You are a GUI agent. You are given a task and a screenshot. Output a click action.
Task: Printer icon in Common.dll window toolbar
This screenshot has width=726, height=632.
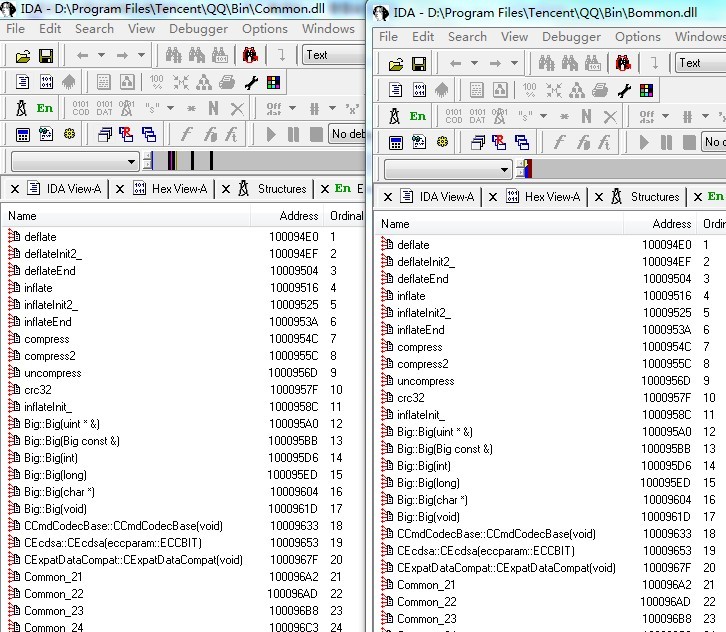coord(227,83)
